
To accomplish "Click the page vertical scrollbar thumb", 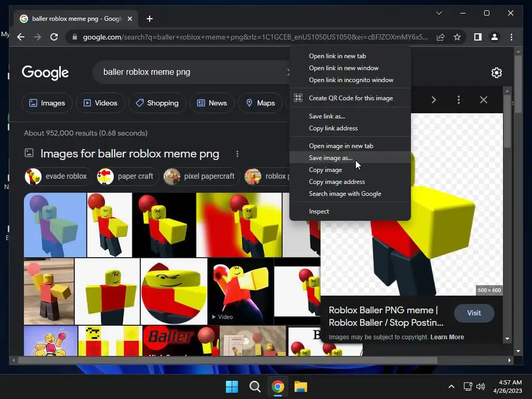I will coord(518,84).
